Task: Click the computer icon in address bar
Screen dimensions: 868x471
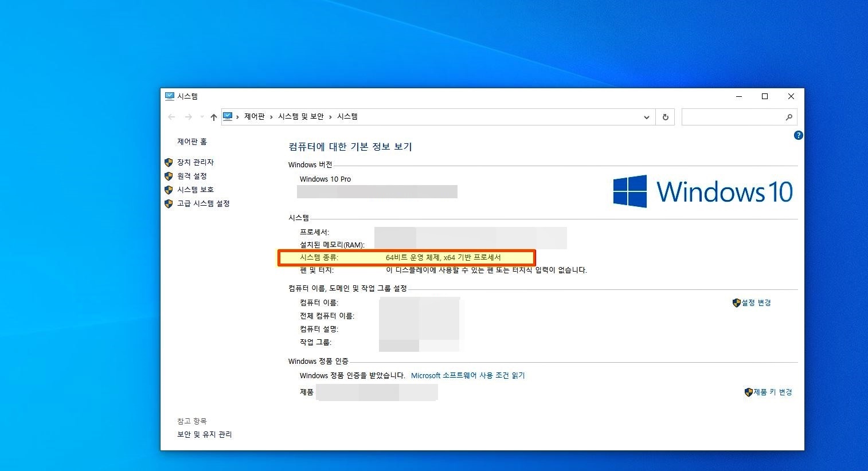Action: point(228,116)
